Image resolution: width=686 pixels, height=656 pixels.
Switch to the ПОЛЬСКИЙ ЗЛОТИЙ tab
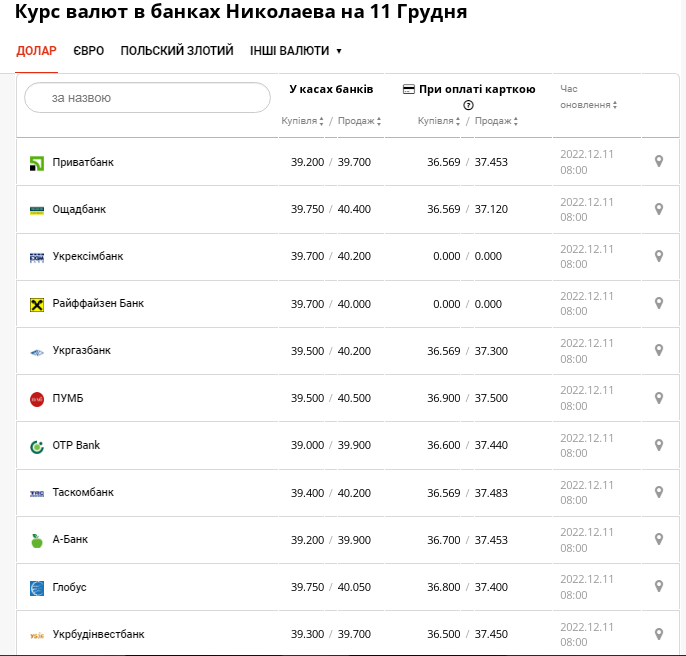(x=177, y=51)
